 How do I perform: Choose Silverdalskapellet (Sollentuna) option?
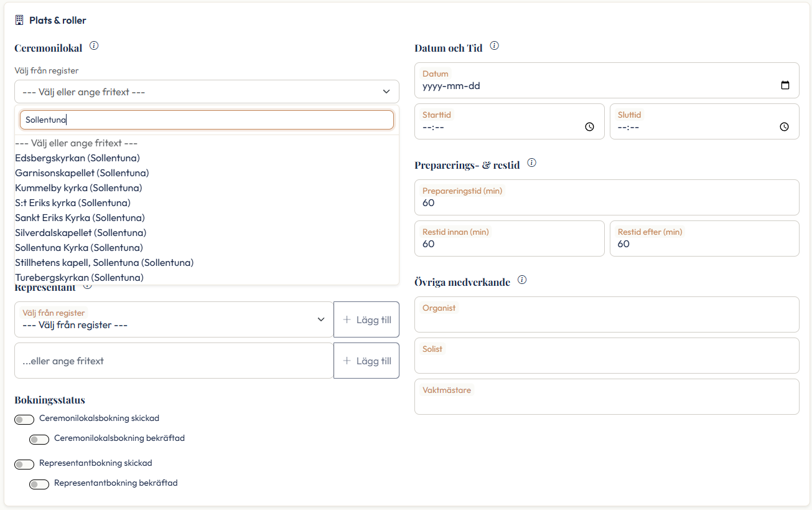click(80, 233)
